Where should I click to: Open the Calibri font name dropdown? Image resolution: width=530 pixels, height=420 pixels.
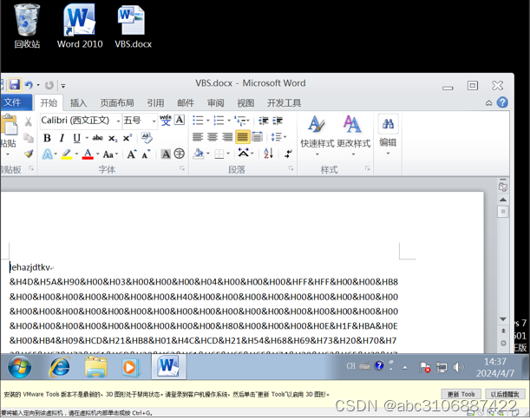(118, 121)
